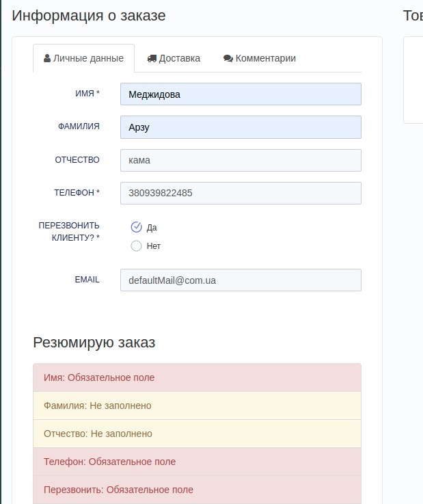Click the Перезвонить: Обязательное поле row
423x504 pixels.
(197, 490)
